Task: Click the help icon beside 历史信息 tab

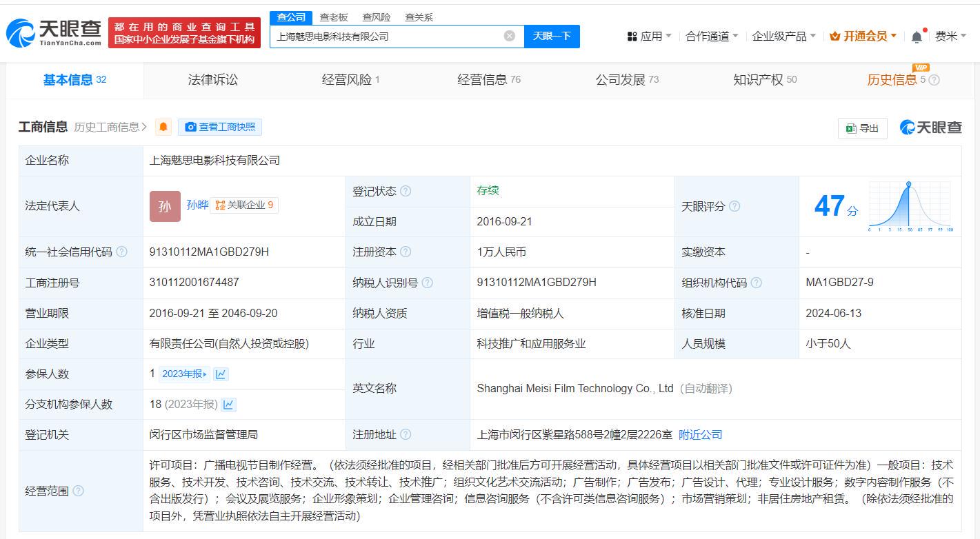Action: point(934,80)
